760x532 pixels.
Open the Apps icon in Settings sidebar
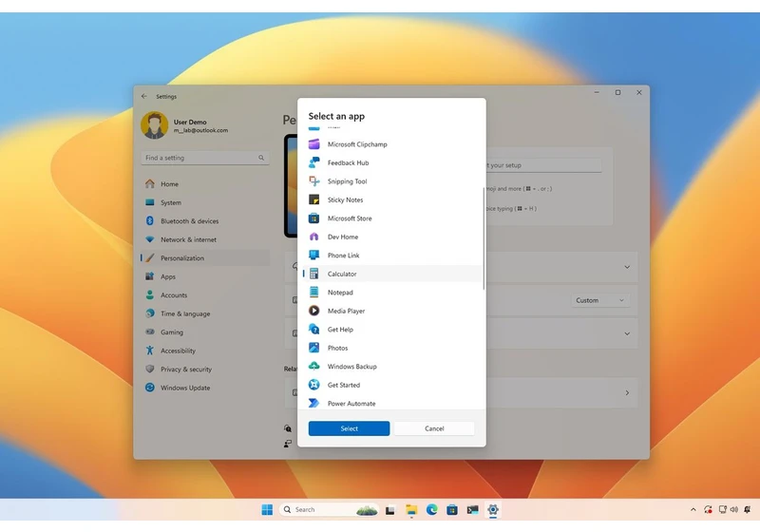(x=150, y=276)
